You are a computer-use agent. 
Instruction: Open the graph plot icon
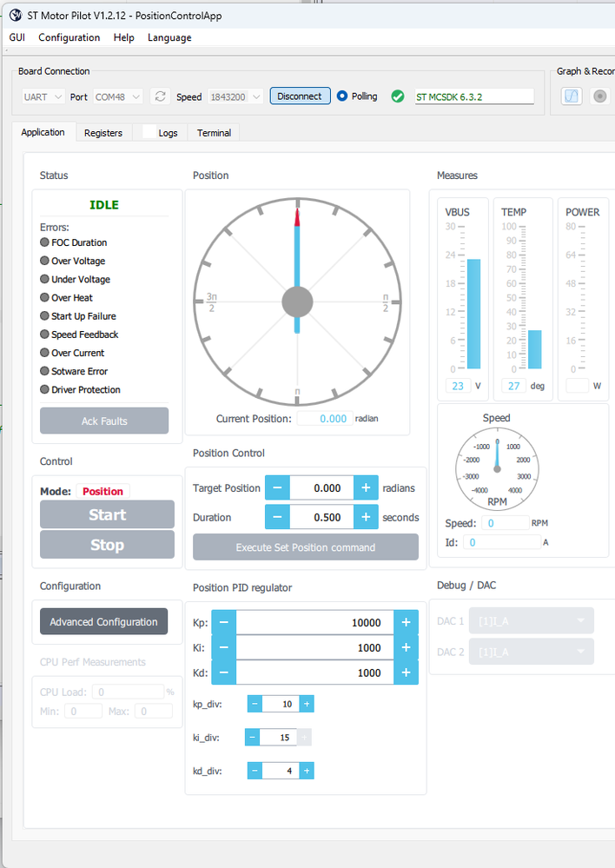572,96
